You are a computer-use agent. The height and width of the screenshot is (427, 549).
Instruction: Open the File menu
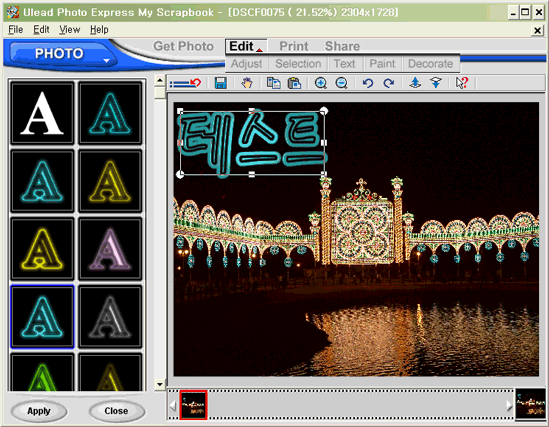pyautogui.click(x=16, y=30)
